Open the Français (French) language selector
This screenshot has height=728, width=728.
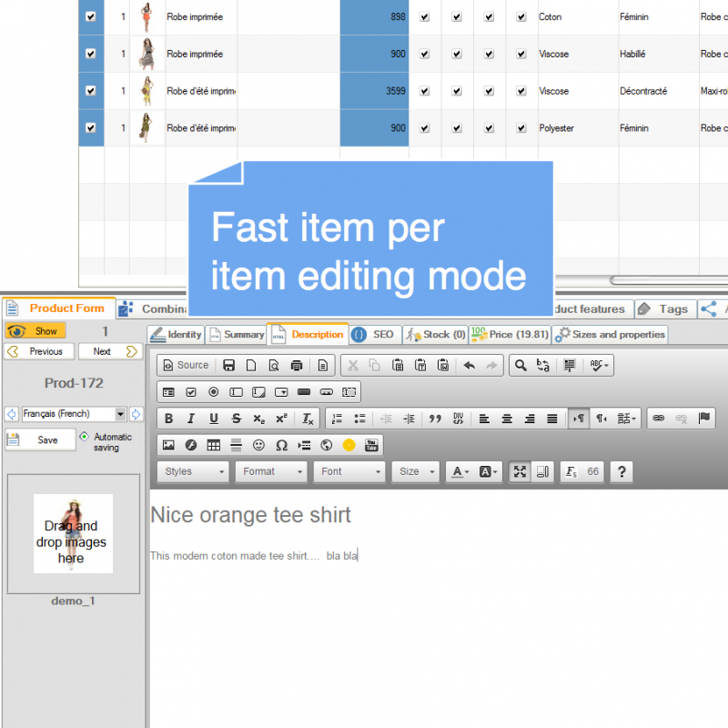click(x=74, y=414)
